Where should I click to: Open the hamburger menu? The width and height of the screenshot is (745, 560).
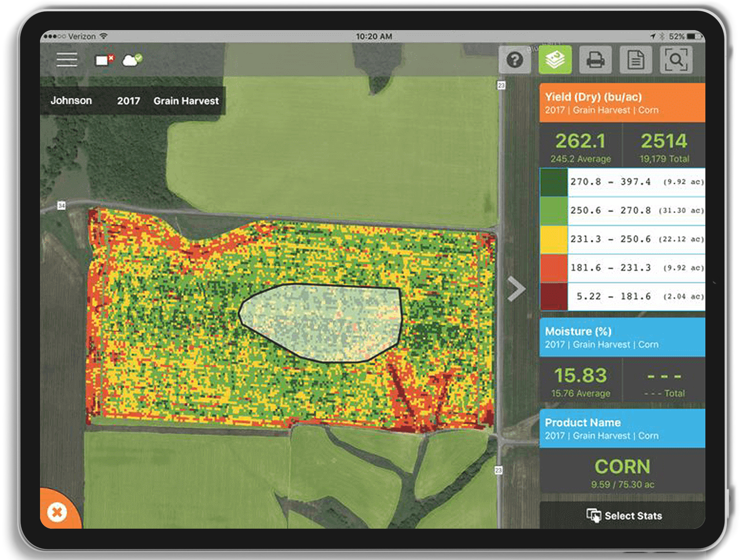click(67, 60)
